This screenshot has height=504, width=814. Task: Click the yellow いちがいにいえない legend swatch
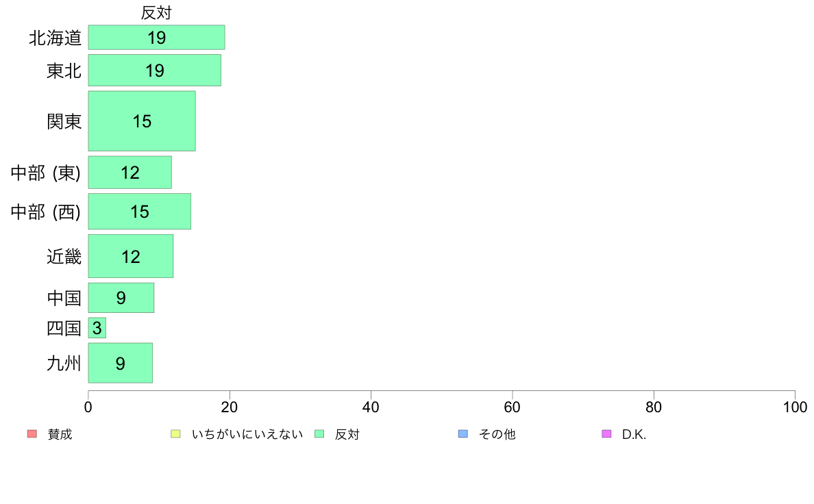(175, 434)
